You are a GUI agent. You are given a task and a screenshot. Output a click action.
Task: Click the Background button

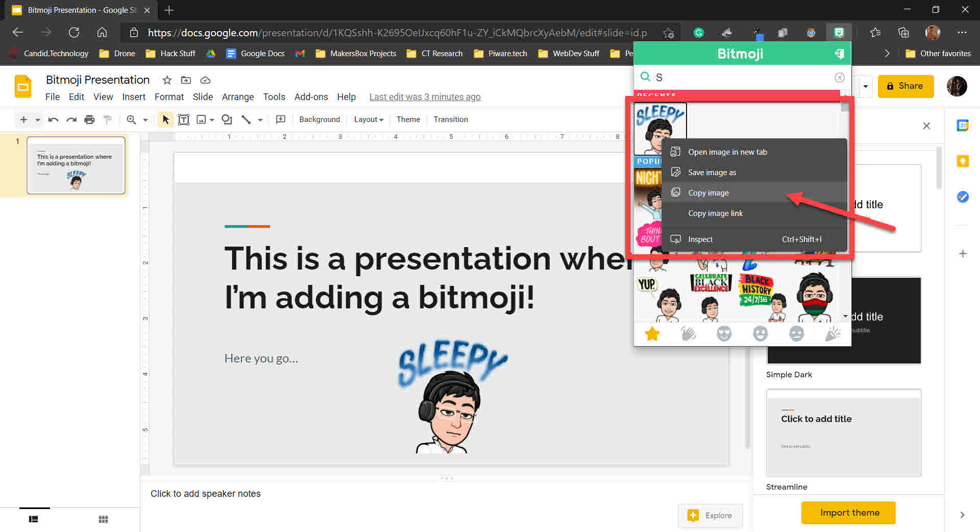click(320, 119)
